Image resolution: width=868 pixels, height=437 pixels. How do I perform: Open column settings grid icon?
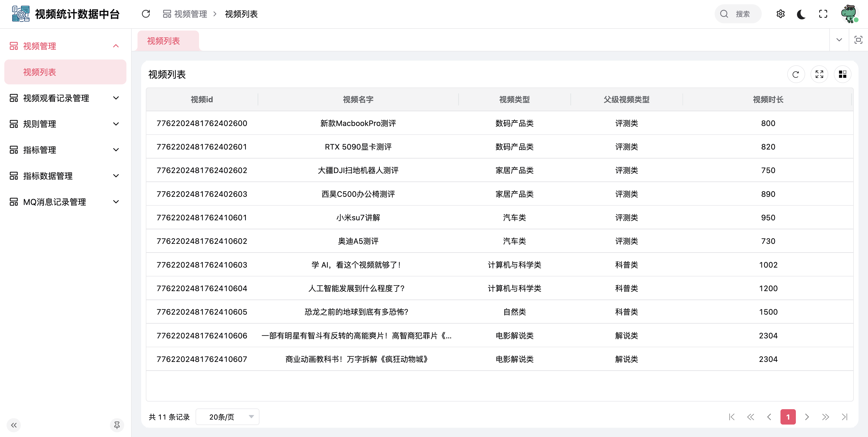pyautogui.click(x=842, y=74)
